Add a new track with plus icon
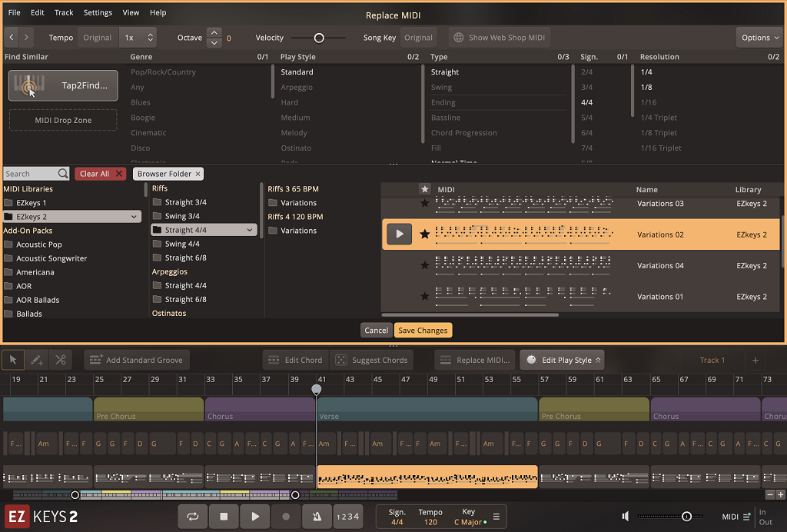The image size is (787, 532). tap(755, 360)
